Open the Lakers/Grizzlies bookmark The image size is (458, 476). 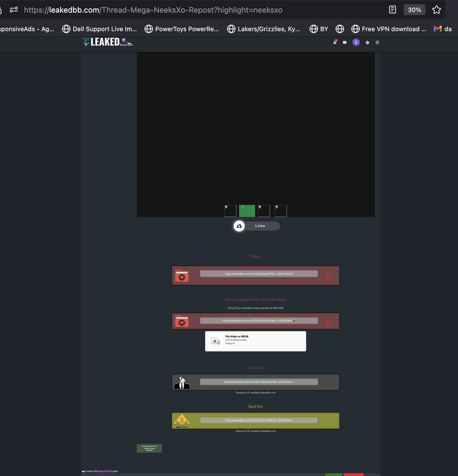click(x=263, y=29)
